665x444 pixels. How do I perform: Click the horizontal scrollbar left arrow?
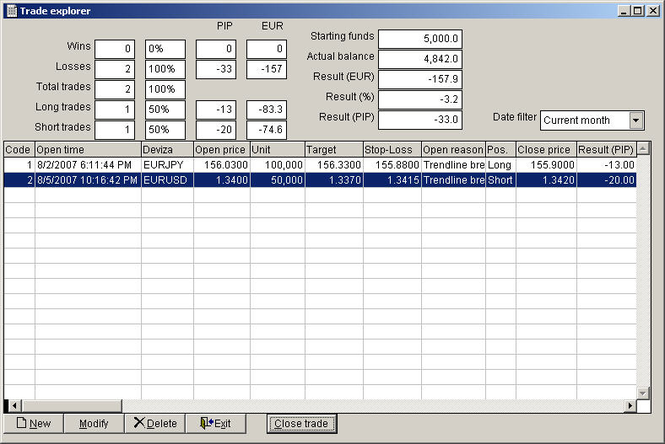(14, 406)
